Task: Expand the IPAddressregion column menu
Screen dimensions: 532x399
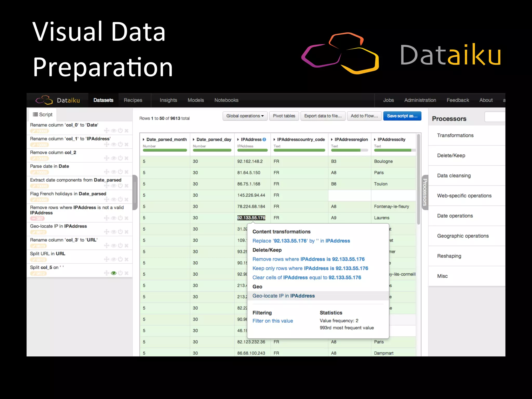Action: tap(332, 139)
